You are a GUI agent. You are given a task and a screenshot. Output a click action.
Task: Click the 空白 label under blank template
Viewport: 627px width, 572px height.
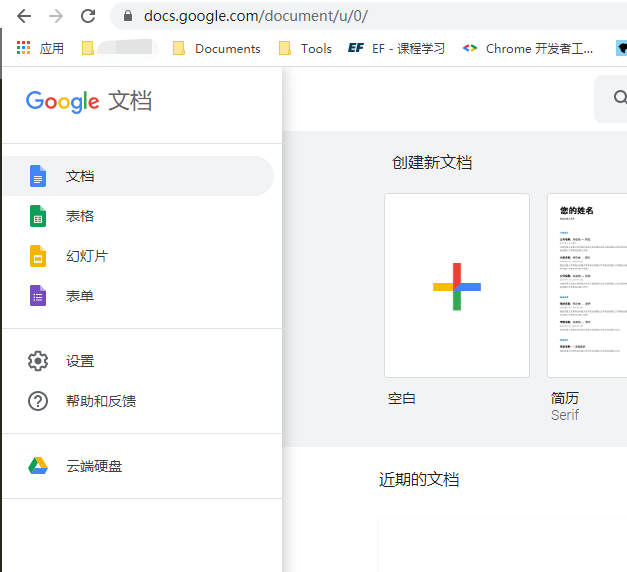402,398
